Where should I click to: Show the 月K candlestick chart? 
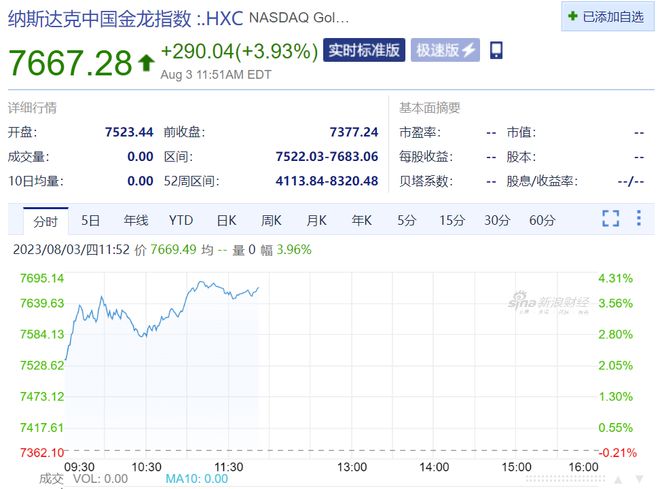coord(317,220)
